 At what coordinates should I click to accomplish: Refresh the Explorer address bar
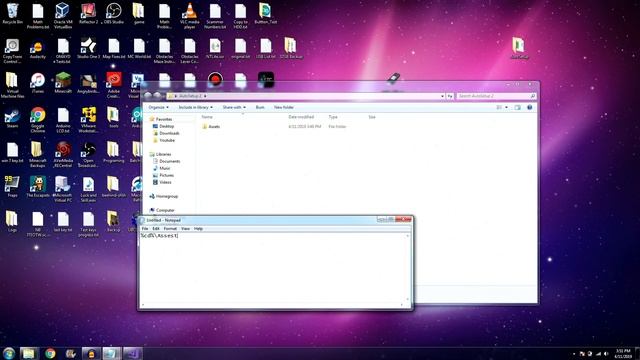coord(450,96)
